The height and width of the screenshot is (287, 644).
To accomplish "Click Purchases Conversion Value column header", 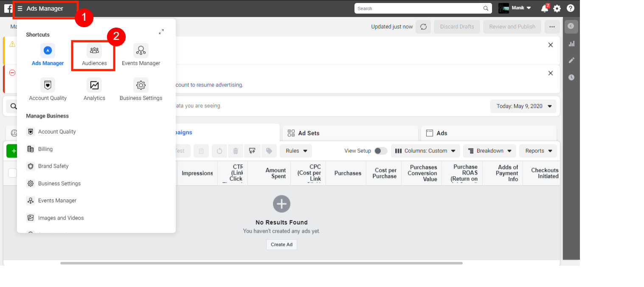I will pyautogui.click(x=422, y=173).
